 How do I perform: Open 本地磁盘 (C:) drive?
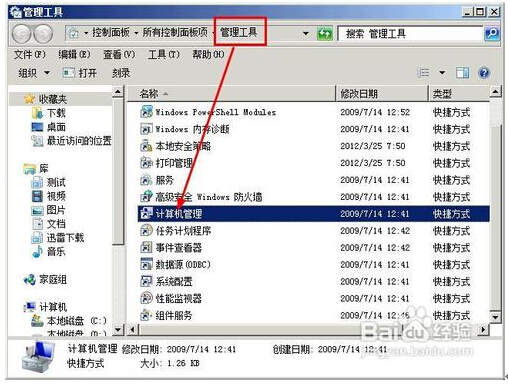[x=69, y=321]
